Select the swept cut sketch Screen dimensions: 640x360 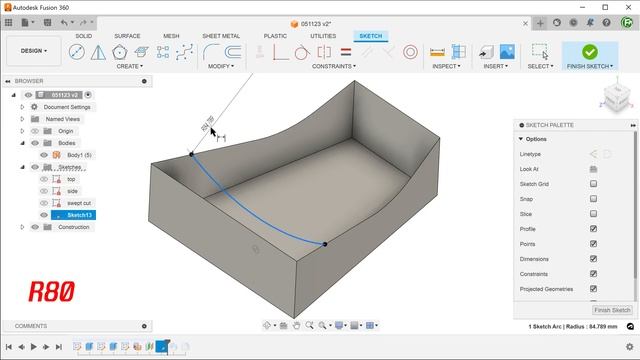coord(79,203)
